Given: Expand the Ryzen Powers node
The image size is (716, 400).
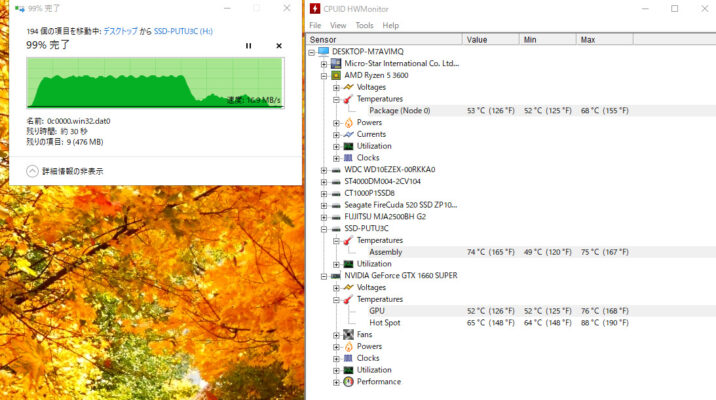Looking at the screenshot, I should 337,123.
